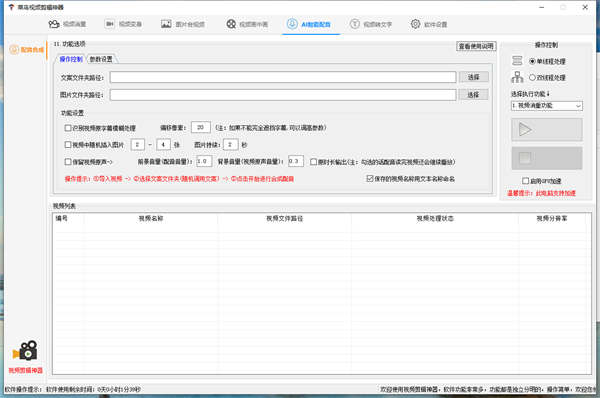The height and width of the screenshot is (398, 600).
Task: Click the 视频名称 column header
Action: pos(151,219)
